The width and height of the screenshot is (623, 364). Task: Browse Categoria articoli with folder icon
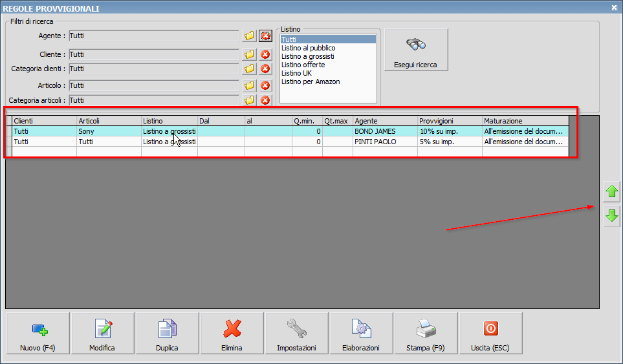[x=249, y=100]
